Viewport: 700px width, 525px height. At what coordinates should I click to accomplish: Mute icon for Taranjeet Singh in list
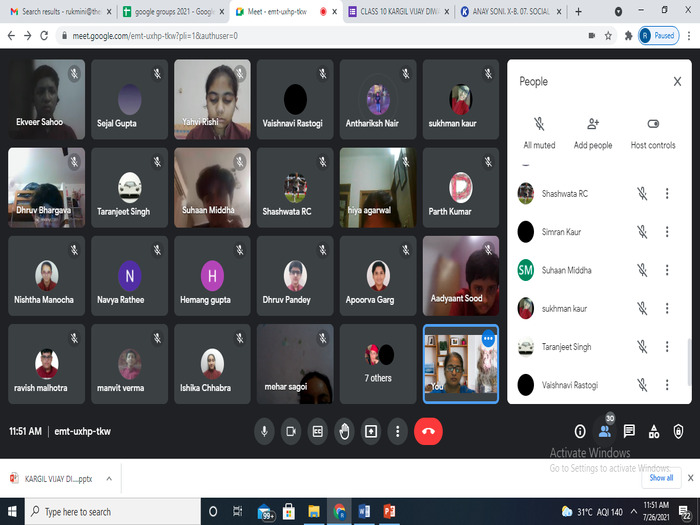[642, 346]
